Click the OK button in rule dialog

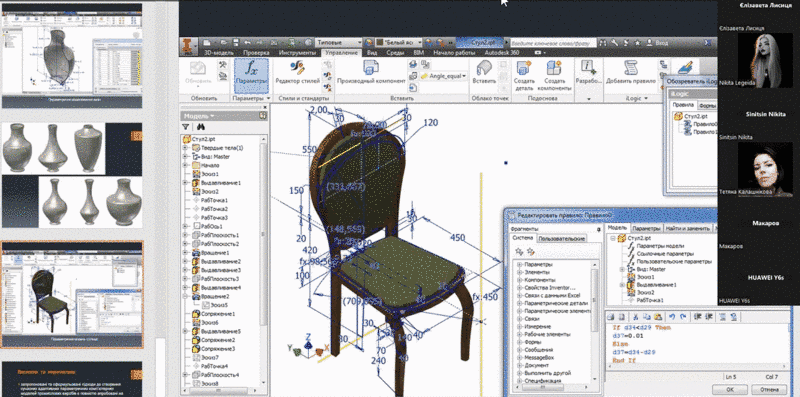tap(729, 389)
